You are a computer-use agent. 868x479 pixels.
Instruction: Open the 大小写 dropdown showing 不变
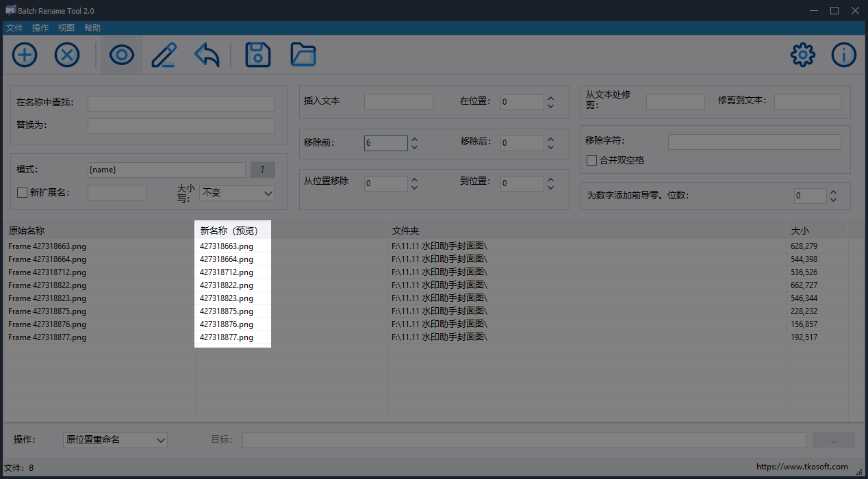(x=237, y=193)
